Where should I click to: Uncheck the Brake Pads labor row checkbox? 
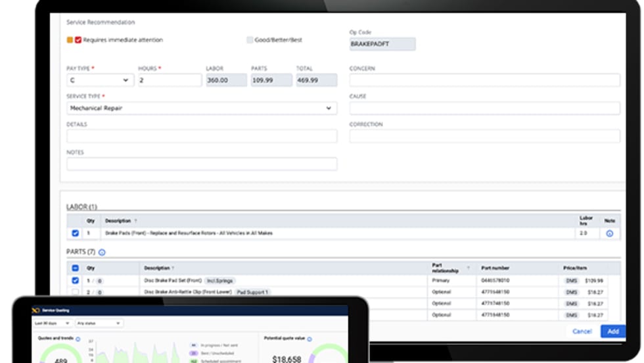(75, 233)
